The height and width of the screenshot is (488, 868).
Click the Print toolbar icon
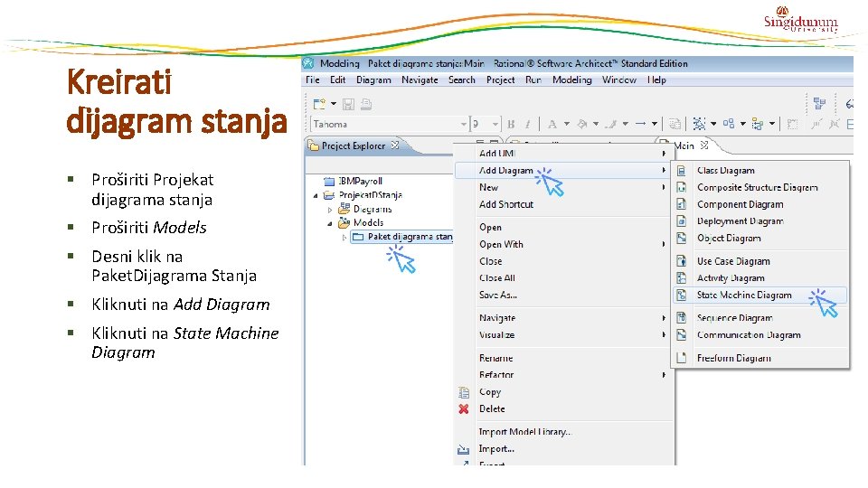point(366,103)
